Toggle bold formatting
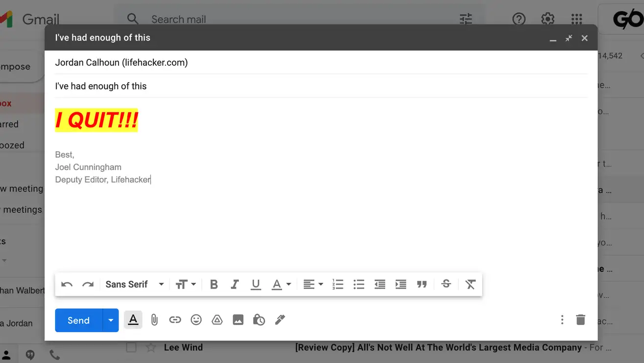644x363 pixels. 214,284
